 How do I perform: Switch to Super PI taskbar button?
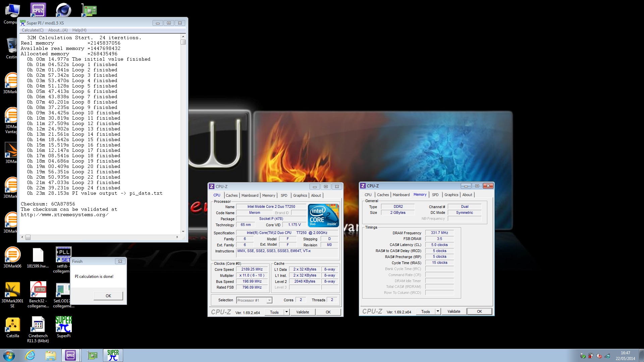113,355
